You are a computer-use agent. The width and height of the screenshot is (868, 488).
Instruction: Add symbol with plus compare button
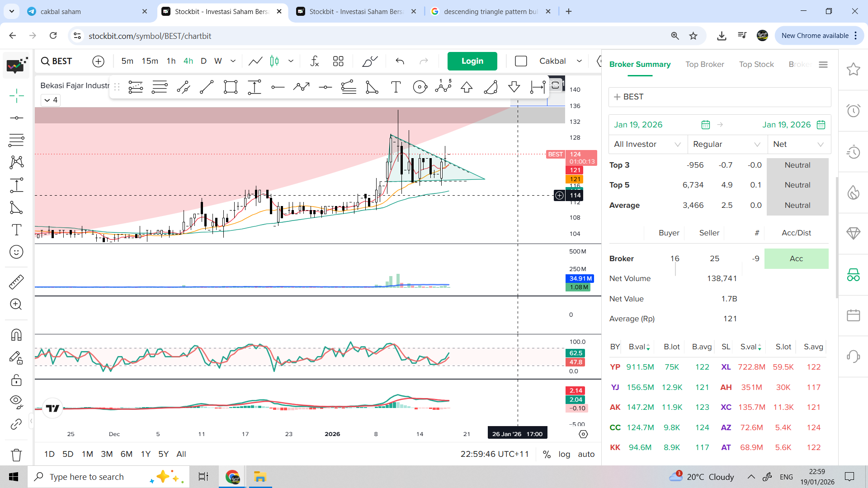coord(98,61)
